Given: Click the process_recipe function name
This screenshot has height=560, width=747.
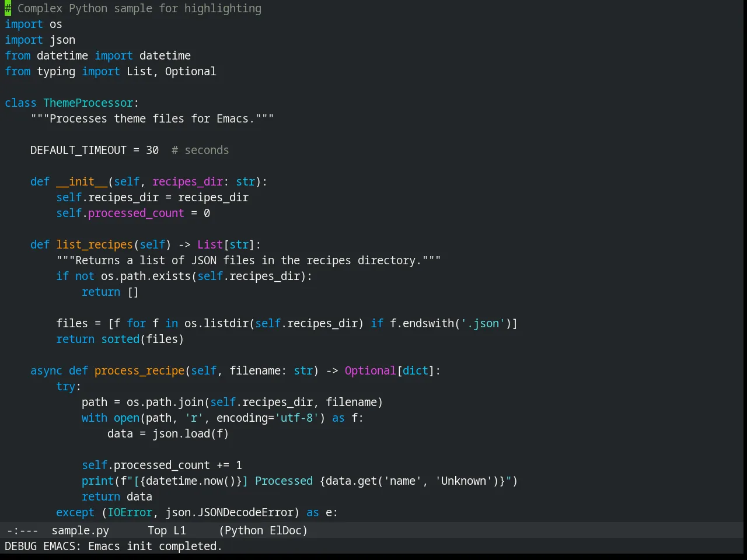Looking at the screenshot, I should pos(139,370).
